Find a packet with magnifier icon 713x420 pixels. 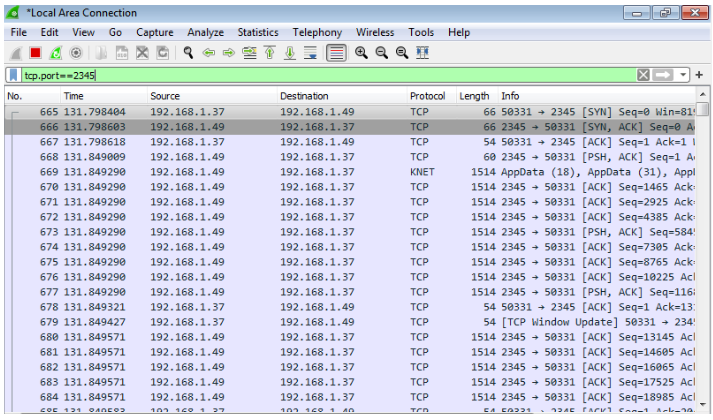[x=188, y=53]
